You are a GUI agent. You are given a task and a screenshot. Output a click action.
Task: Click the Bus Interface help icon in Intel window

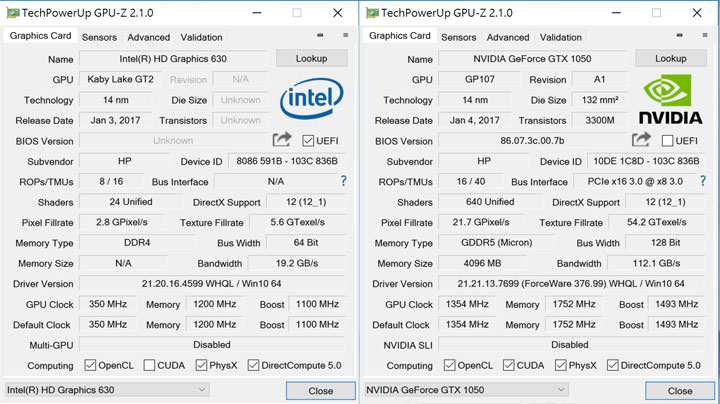343,181
